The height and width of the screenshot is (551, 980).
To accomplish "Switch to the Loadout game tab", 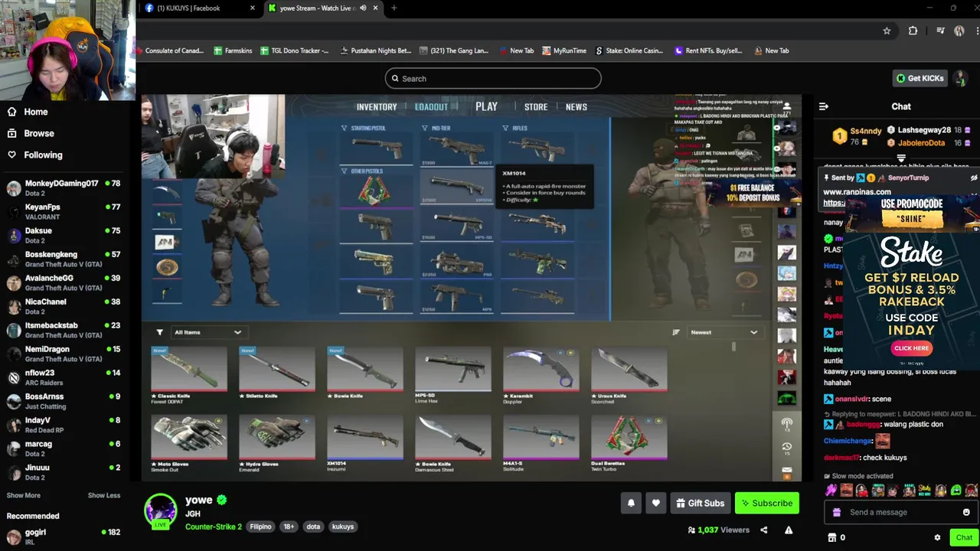I will [431, 107].
